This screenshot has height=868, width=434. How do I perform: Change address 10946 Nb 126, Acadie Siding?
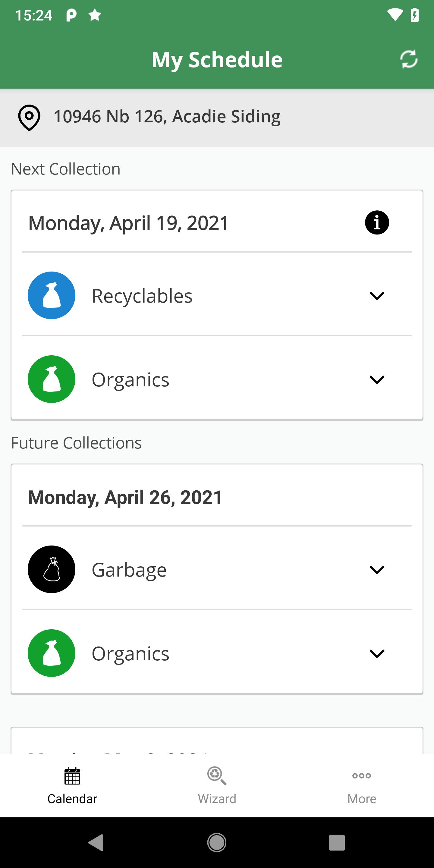(167, 117)
